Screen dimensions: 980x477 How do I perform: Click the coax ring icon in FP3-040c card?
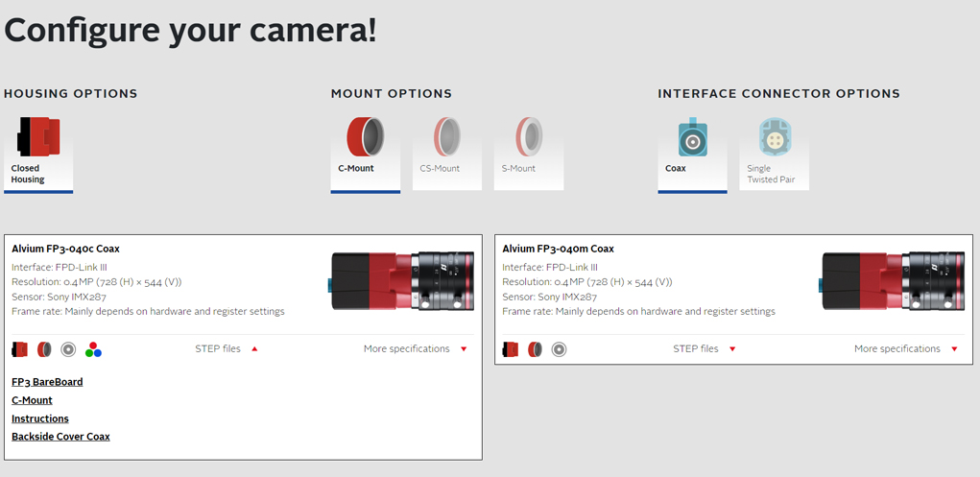coord(68,349)
